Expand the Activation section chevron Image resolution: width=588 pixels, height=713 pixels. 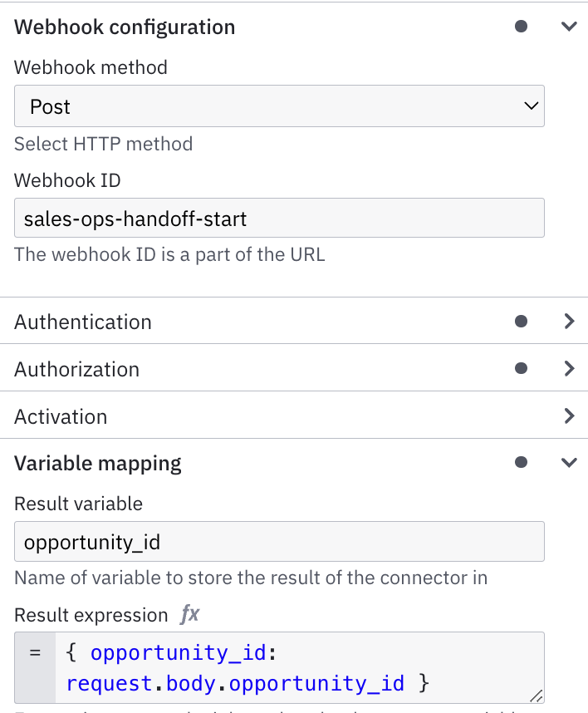coord(569,416)
